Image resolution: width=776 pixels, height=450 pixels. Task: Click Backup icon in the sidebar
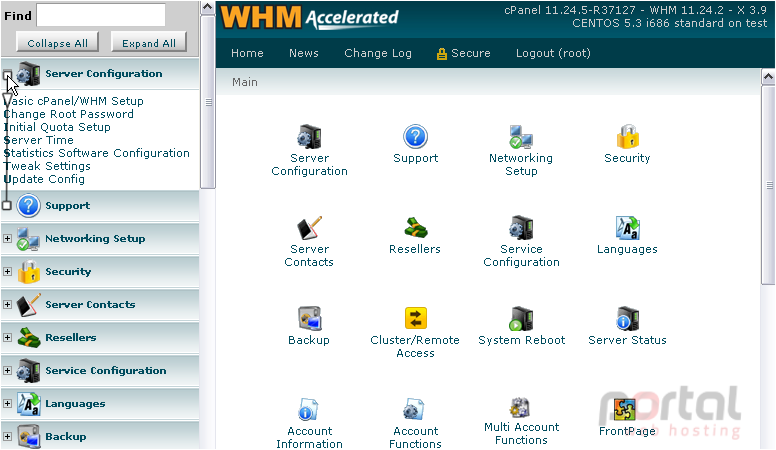[x=28, y=437]
